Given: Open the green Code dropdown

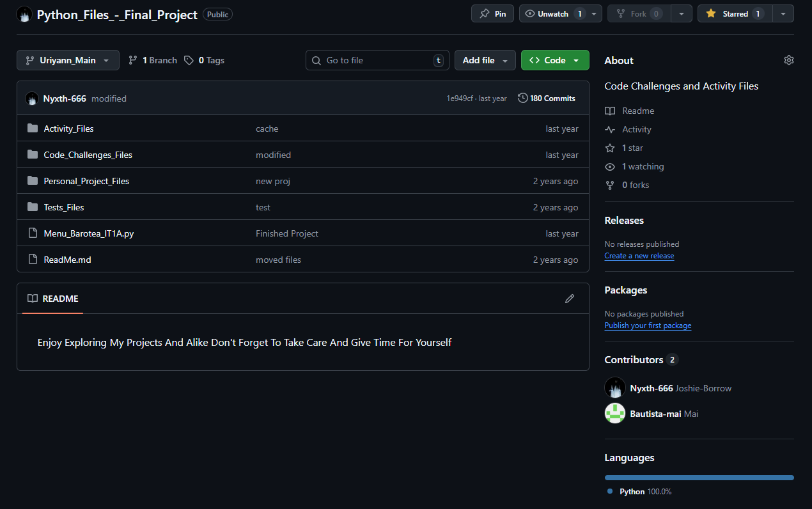Looking at the screenshot, I should (x=554, y=60).
